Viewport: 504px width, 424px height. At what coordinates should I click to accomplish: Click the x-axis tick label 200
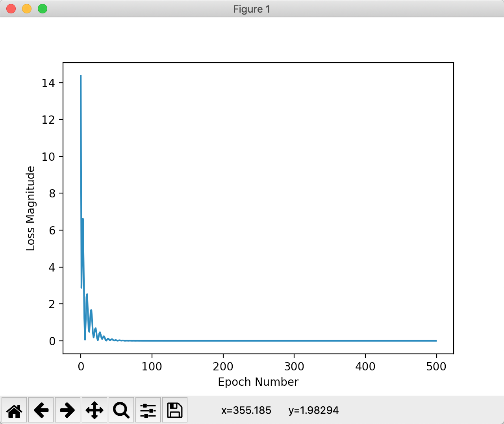[x=223, y=366]
